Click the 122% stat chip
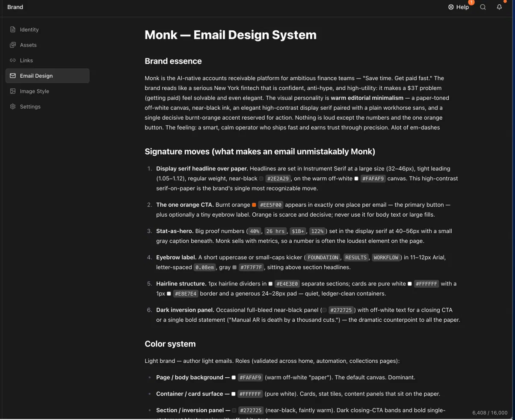Viewport: 515px width, 420px height. tap(317, 231)
